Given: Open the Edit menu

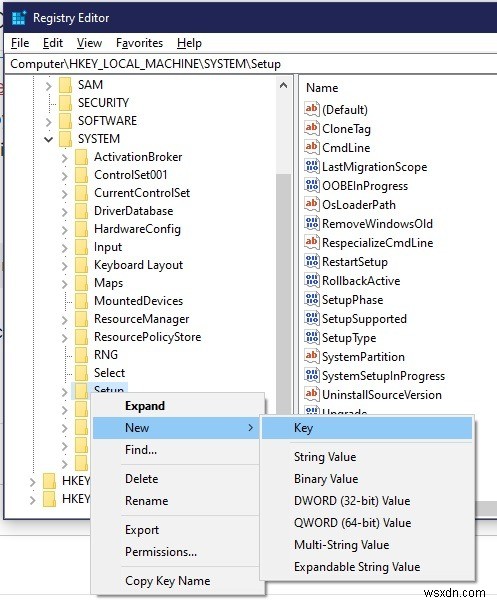Looking at the screenshot, I should (x=53, y=43).
